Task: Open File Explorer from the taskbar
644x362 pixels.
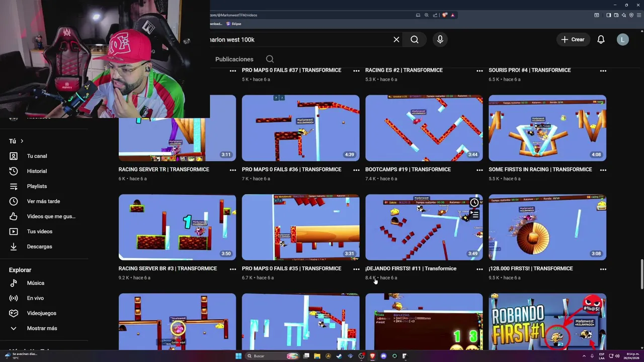Action: pos(317,356)
